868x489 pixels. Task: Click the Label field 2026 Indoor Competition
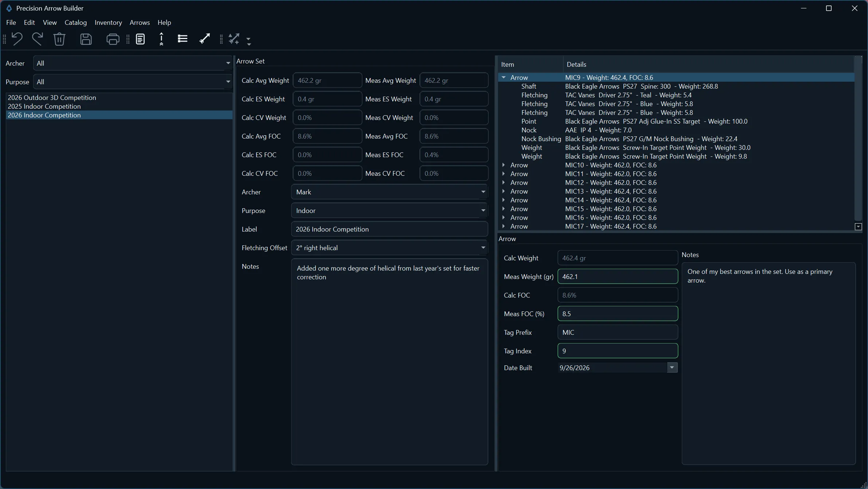[390, 229]
